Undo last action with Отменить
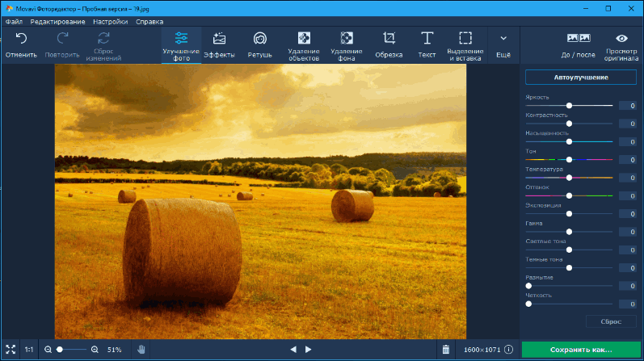The height and width of the screenshot is (361, 644). (21, 45)
